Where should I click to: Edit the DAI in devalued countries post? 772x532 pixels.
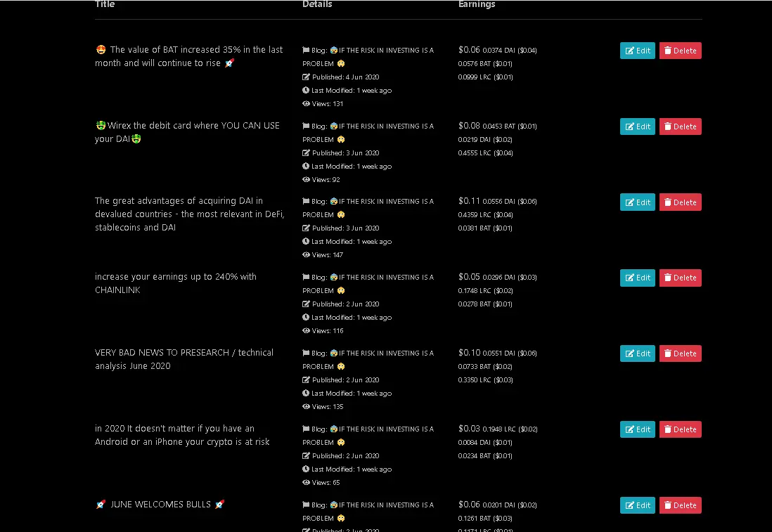(x=638, y=202)
